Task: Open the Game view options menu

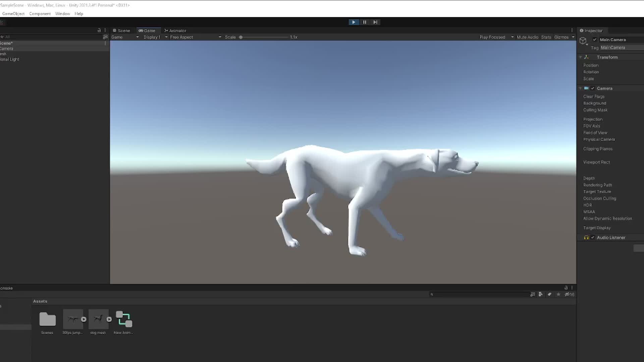Action: [572, 30]
